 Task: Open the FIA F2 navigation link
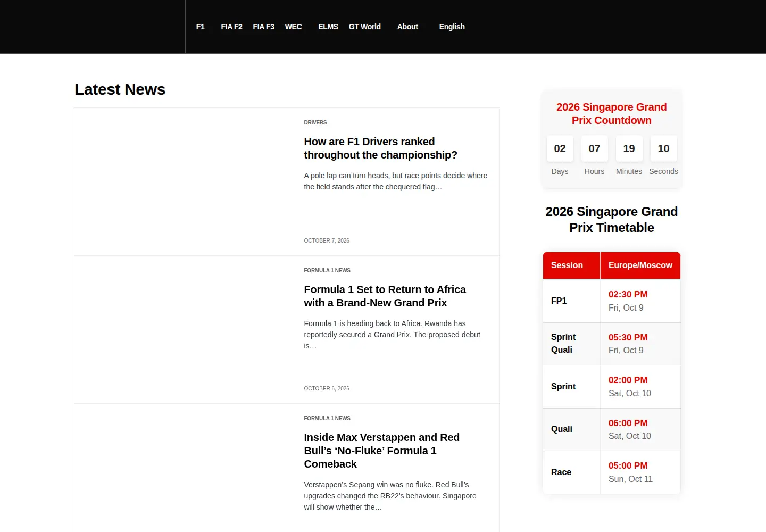(231, 27)
